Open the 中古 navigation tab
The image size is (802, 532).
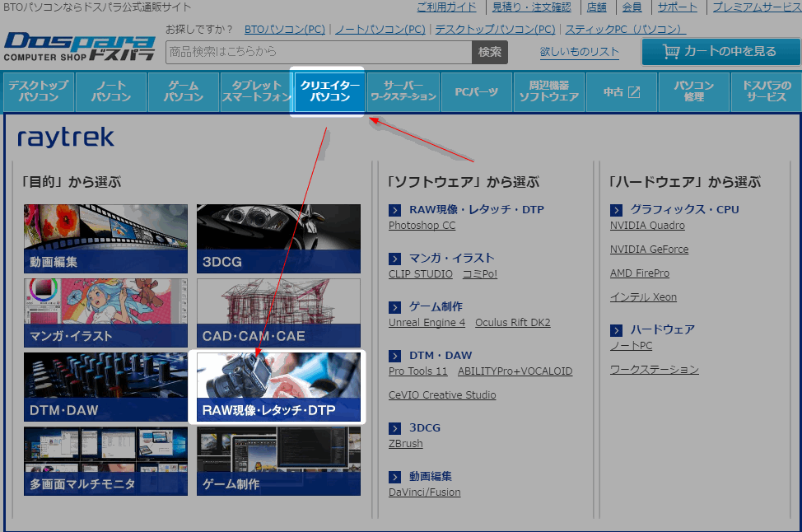point(622,92)
